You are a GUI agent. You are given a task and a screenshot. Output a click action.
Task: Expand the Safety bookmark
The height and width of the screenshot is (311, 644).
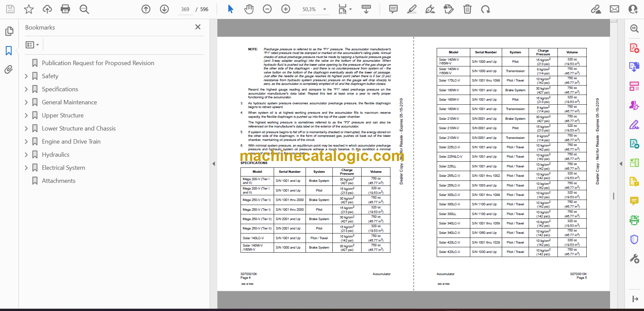pyautogui.click(x=26, y=76)
